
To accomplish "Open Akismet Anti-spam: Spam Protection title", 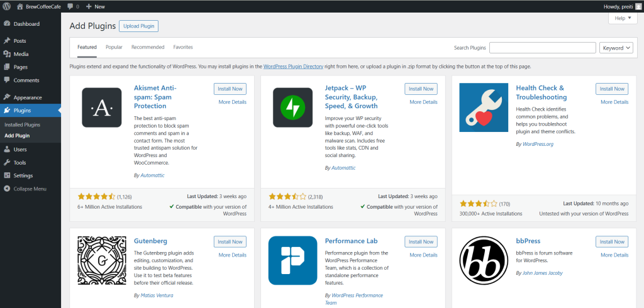I will click(x=155, y=97).
